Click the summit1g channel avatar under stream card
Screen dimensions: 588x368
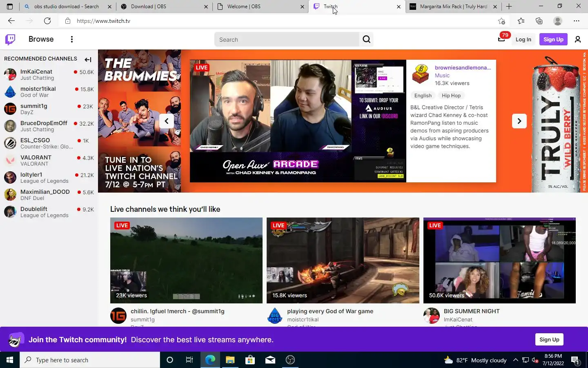coord(118,316)
